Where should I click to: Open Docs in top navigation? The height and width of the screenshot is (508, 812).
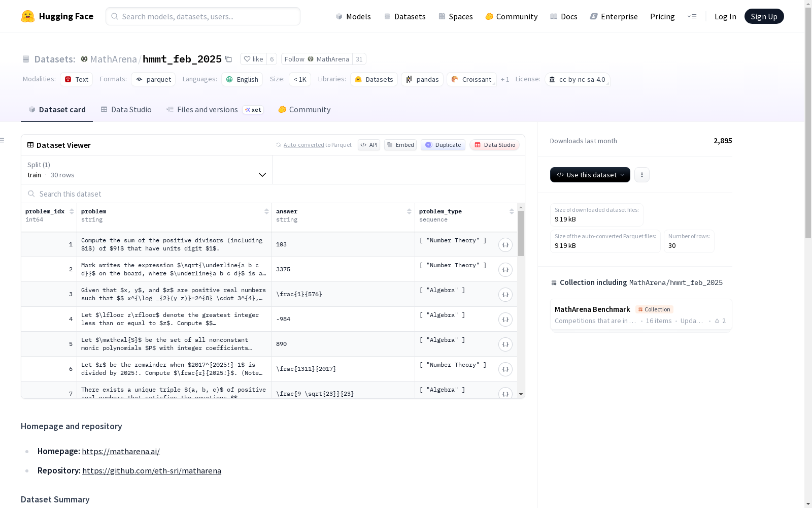click(564, 16)
